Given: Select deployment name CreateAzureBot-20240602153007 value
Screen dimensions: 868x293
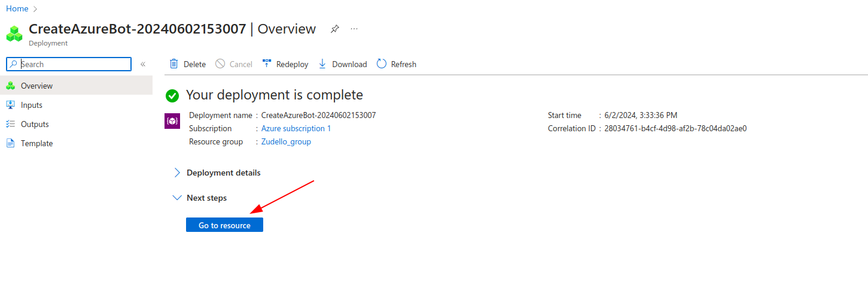Looking at the screenshot, I should pyautogui.click(x=318, y=115).
